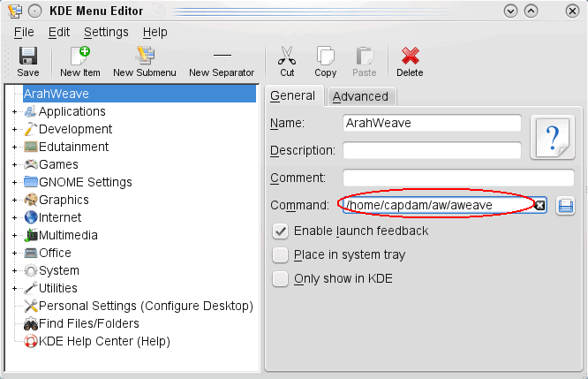Select Find Files/Folders entry label

89,323
